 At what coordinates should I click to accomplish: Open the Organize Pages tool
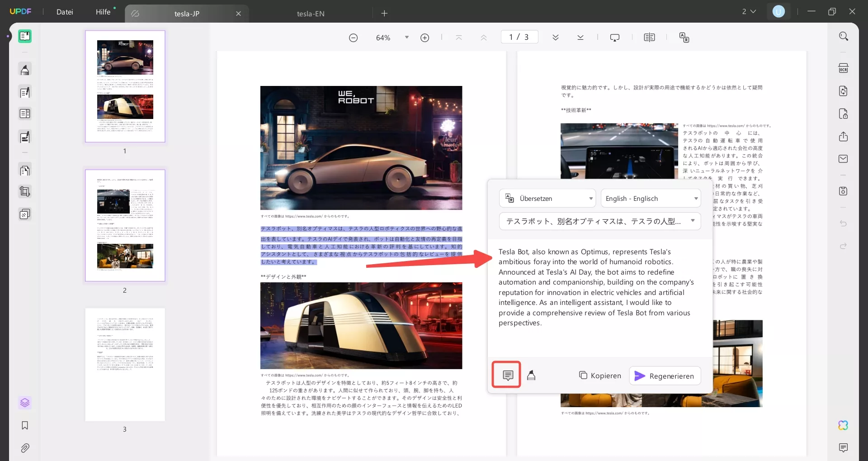(25, 171)
